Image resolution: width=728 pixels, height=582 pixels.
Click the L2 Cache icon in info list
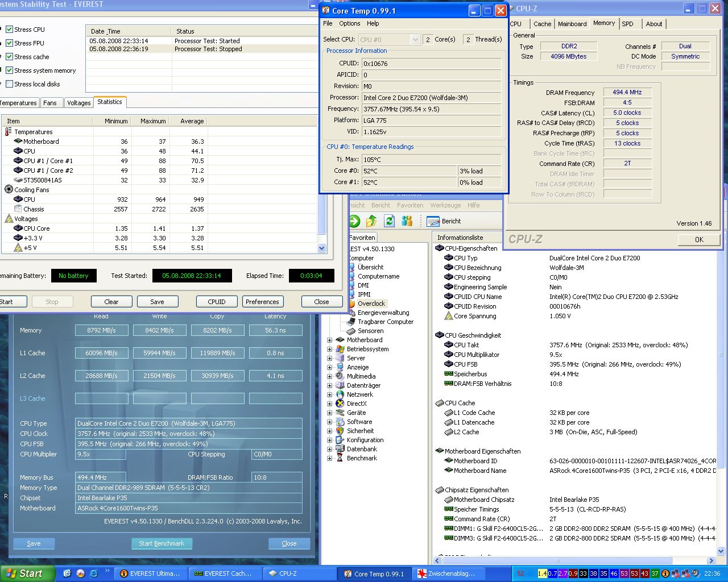[x=449, y=432]
